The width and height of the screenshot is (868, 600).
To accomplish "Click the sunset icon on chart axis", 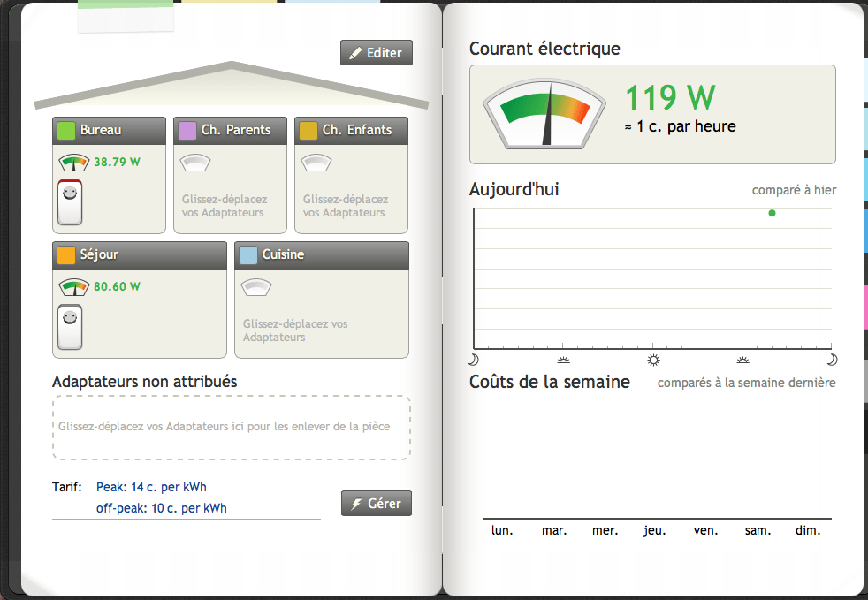I will [742, 361].
